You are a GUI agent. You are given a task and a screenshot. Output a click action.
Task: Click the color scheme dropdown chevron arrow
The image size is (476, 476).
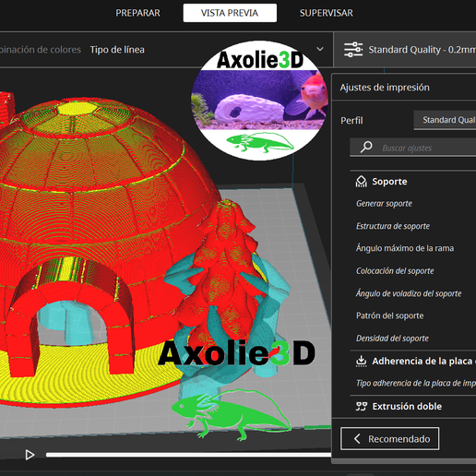click(320, 49)
